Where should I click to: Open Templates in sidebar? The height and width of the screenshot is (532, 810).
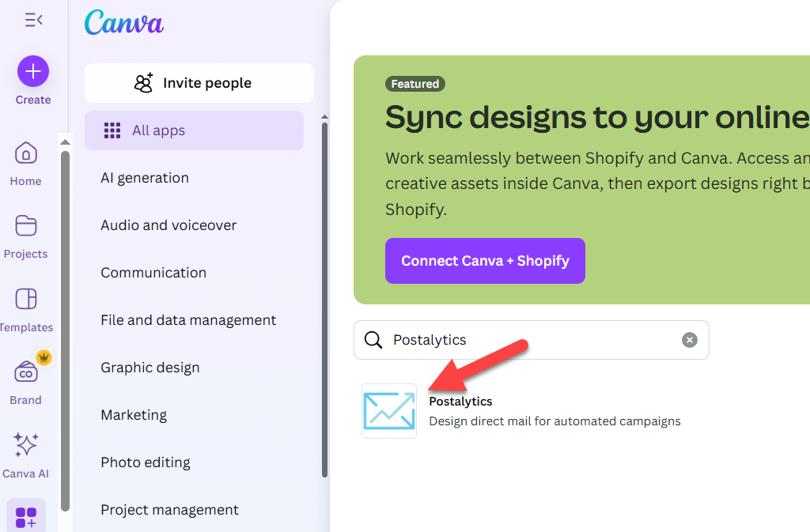tap(26, 310)
